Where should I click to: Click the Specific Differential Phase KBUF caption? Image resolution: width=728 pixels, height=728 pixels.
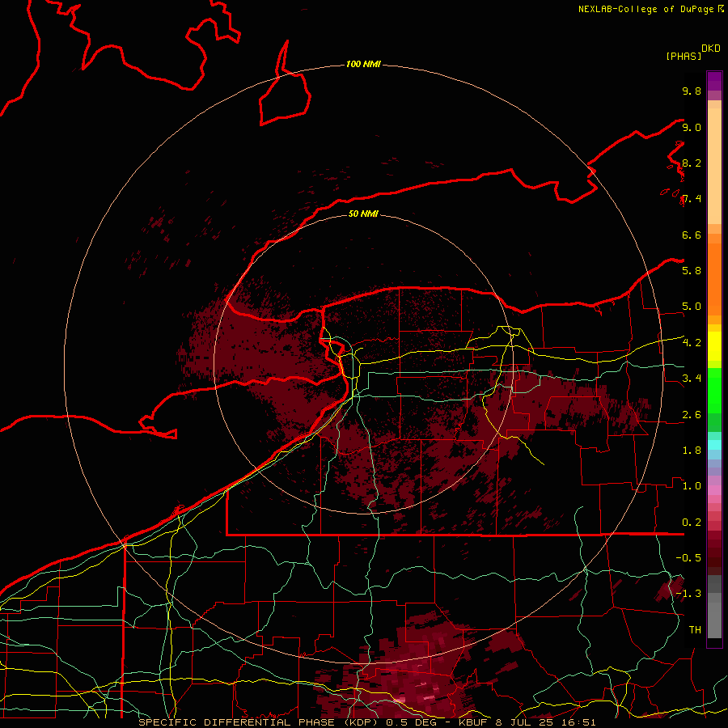[x=366, y=722]
